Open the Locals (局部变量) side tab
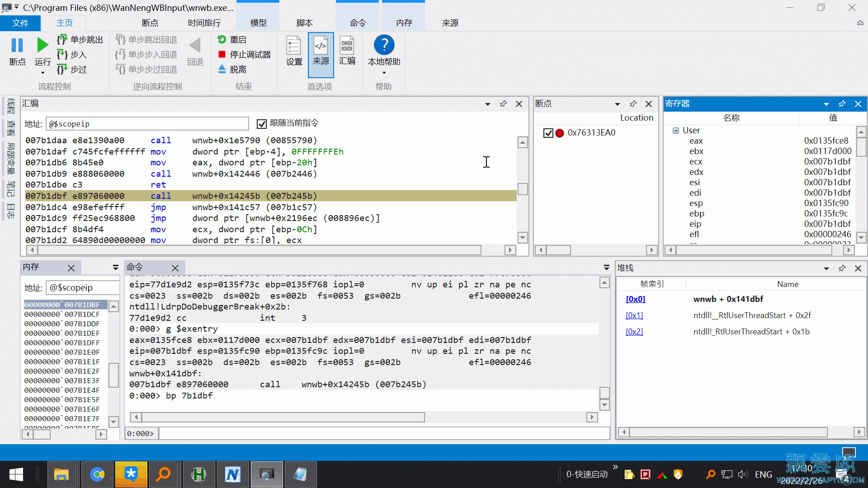 click(x=11, y=159)
